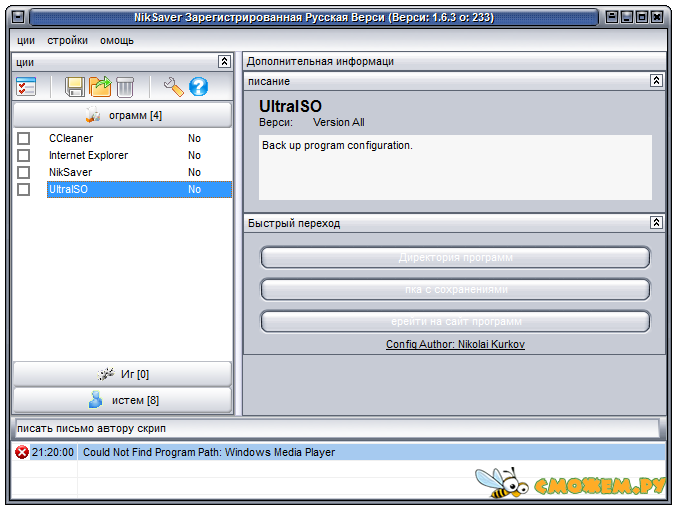Click the restore folder icon with green arrow
This screenshot has width=677, height=510.
point(100,86)
